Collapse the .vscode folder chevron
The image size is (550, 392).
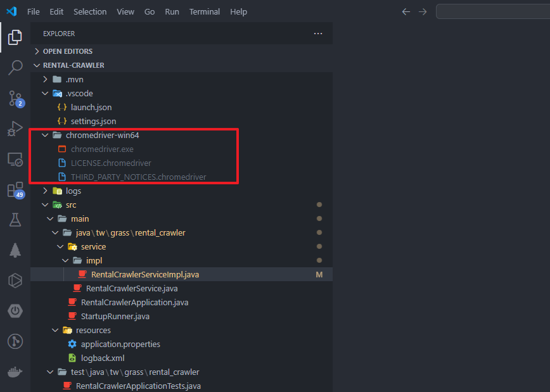point(45,93)
